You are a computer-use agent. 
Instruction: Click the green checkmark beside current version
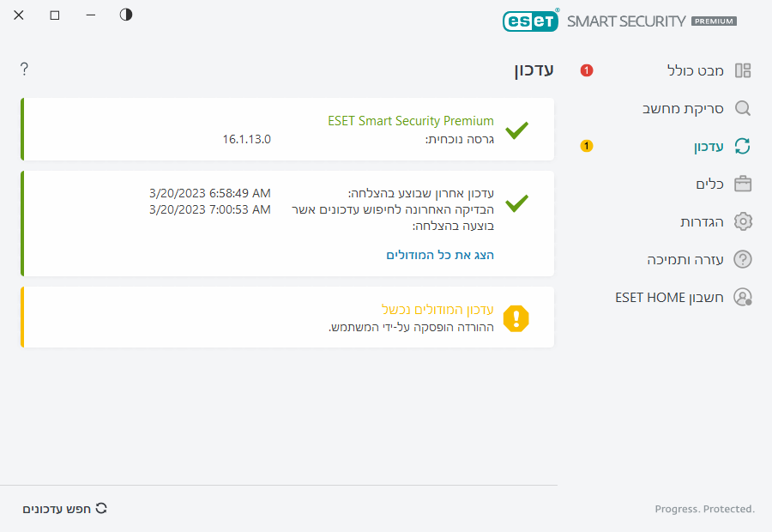click(x=516, y=130)
